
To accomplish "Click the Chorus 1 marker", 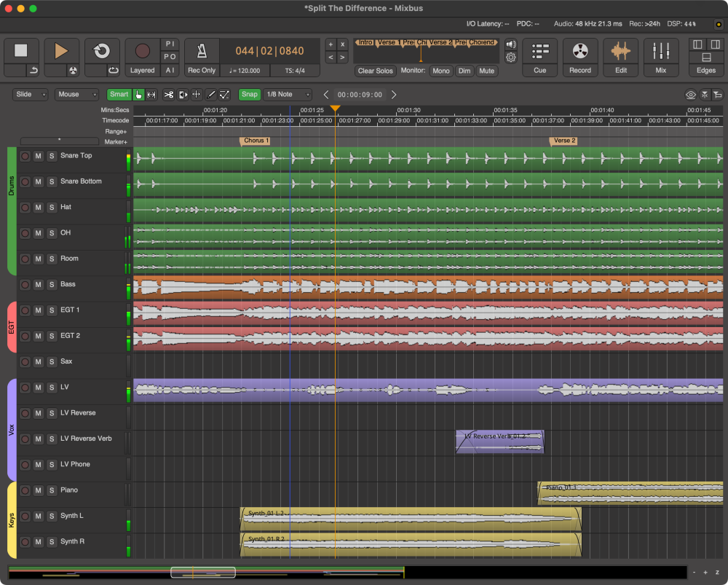I will tap(255, 141).
